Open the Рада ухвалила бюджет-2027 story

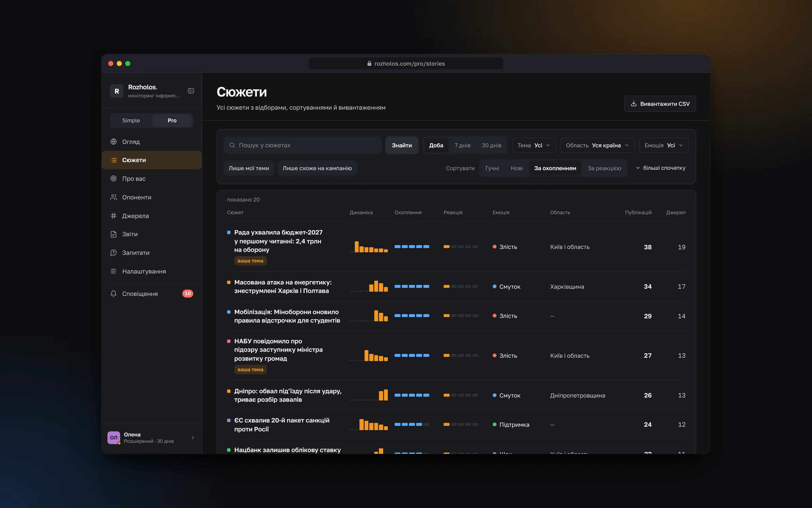click(278, 241)
